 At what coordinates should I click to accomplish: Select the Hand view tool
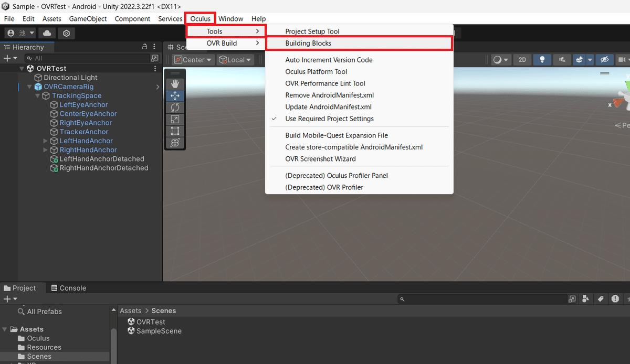175,83
